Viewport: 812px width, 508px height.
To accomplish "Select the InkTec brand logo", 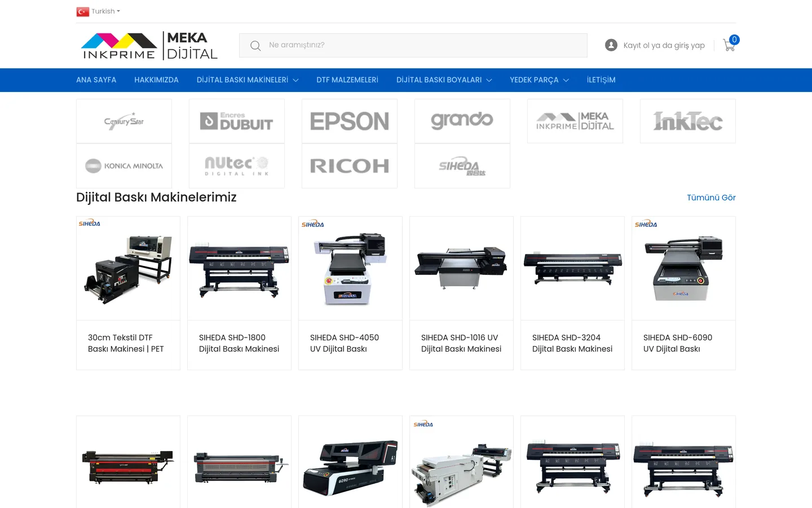I will 688,121.
